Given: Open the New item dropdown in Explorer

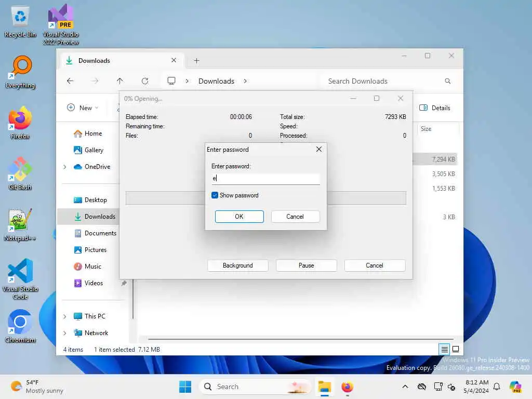Looking at the screenshot, I should click(x=83, y=108).
